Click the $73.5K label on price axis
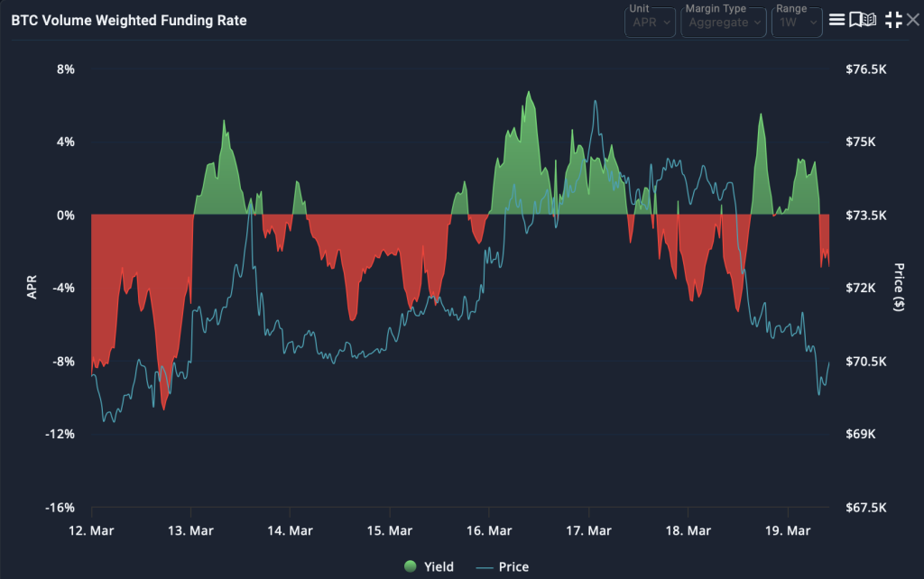The image size is (924, 579). click(865, 216)
